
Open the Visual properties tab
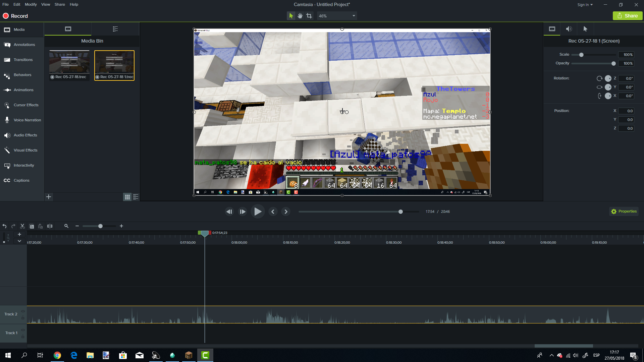click(x=552, y=29)
